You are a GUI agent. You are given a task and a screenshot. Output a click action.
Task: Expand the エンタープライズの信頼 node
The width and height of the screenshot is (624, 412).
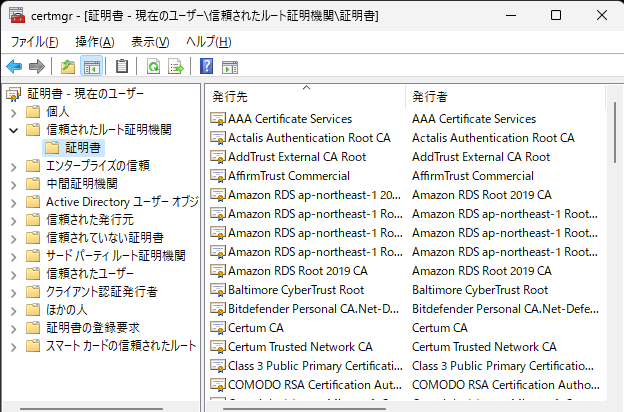click(x=14, y=167)
